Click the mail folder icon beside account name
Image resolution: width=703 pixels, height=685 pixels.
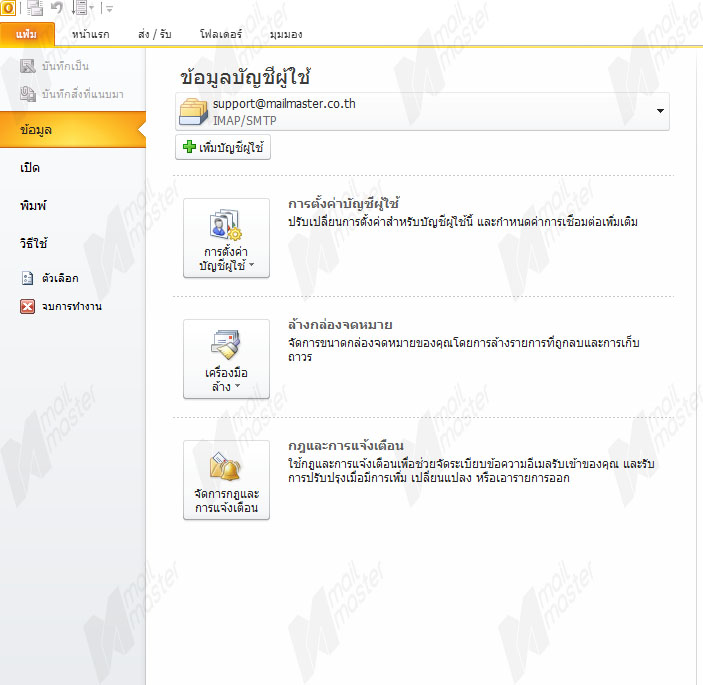[x=193, y=112]
